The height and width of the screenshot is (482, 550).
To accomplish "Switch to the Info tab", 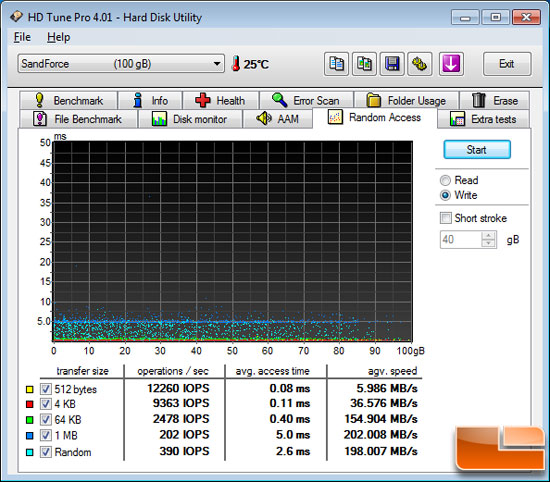I will [x=150, y=100].
